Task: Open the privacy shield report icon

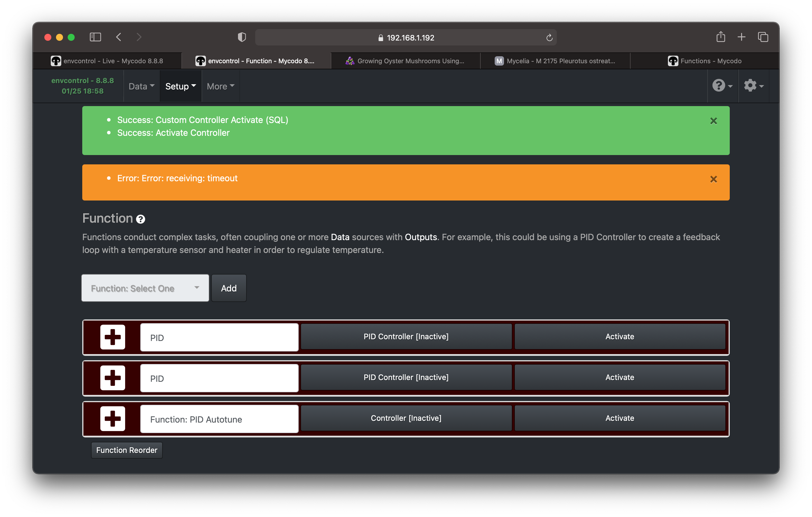Action: [x=242, y=37]
